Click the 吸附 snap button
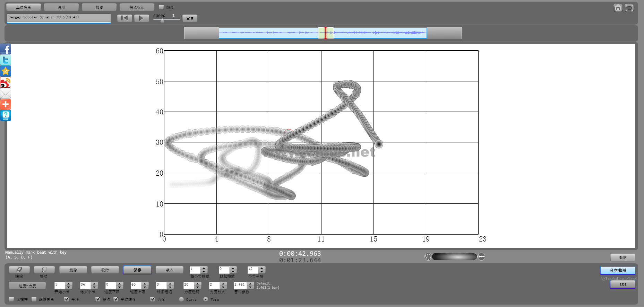The image size is (644, 307). [105, 270]
